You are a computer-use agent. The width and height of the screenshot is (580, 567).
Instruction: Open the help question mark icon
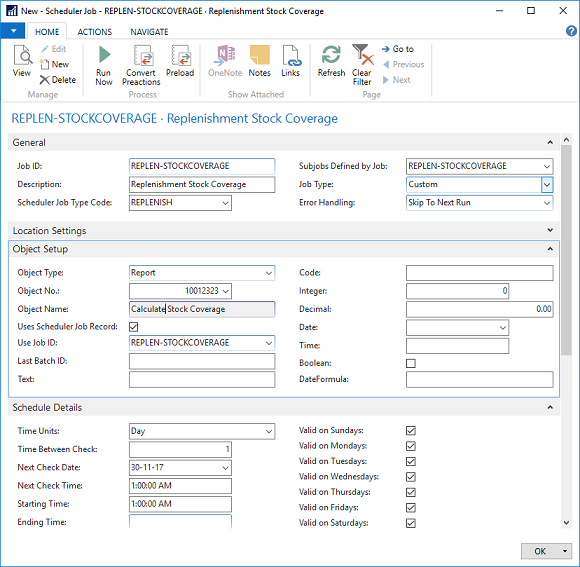click(571, 31)
